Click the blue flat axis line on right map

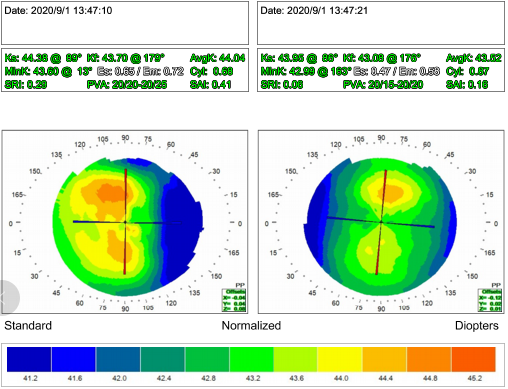380,222
